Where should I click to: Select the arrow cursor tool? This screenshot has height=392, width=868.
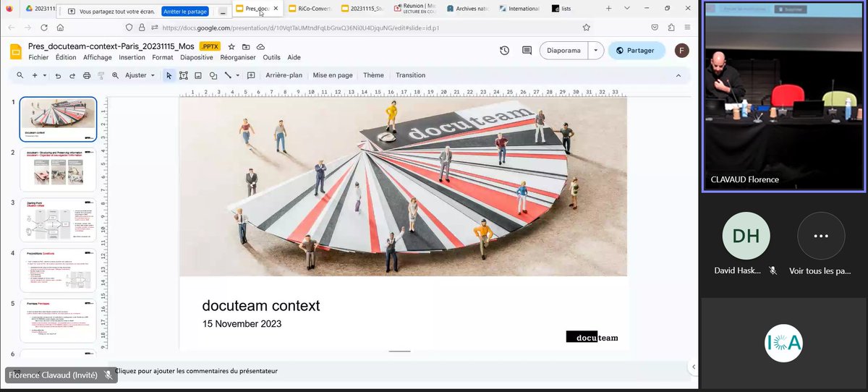(x=169, y=75)
